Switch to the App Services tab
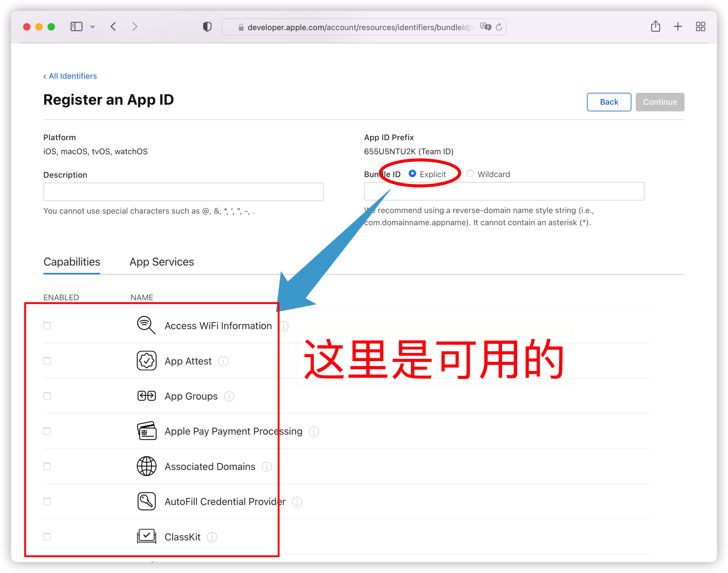 162,262
